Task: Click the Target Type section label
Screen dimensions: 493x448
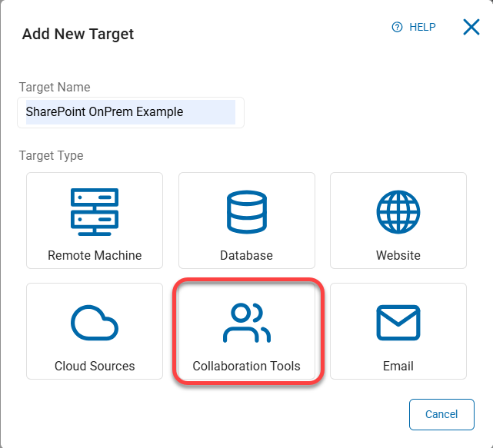Action: pos(52,155)
